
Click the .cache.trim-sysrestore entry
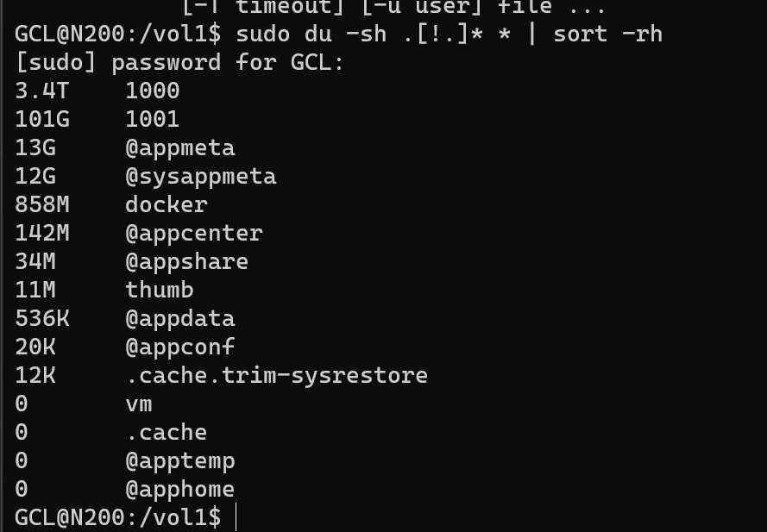click(276, 376)
